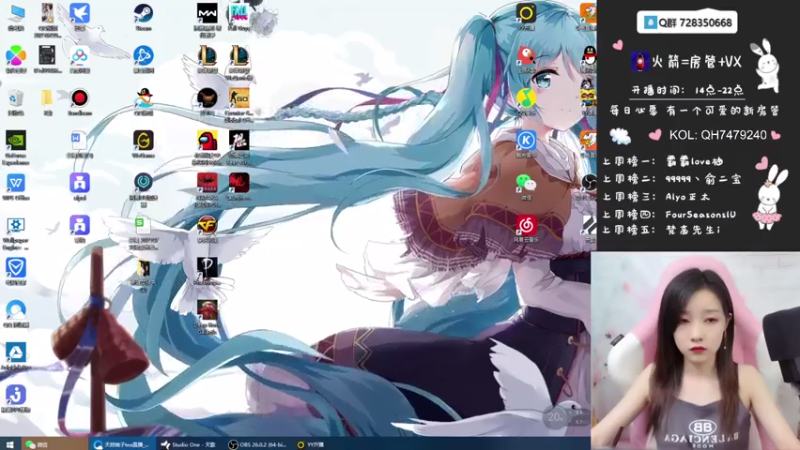Open the WPS Office shortcut
The image size is (800, 450).
[16, 183]
